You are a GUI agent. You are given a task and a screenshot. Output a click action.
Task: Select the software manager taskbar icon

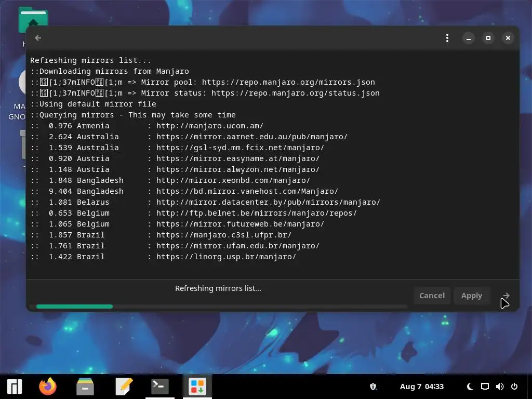tap(197, 387)
